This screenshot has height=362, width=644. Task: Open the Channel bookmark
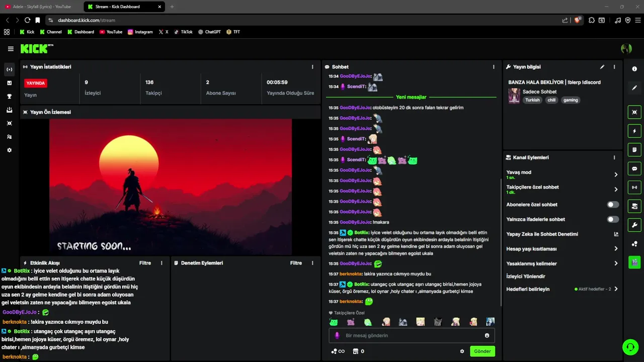tap(50, 32)
